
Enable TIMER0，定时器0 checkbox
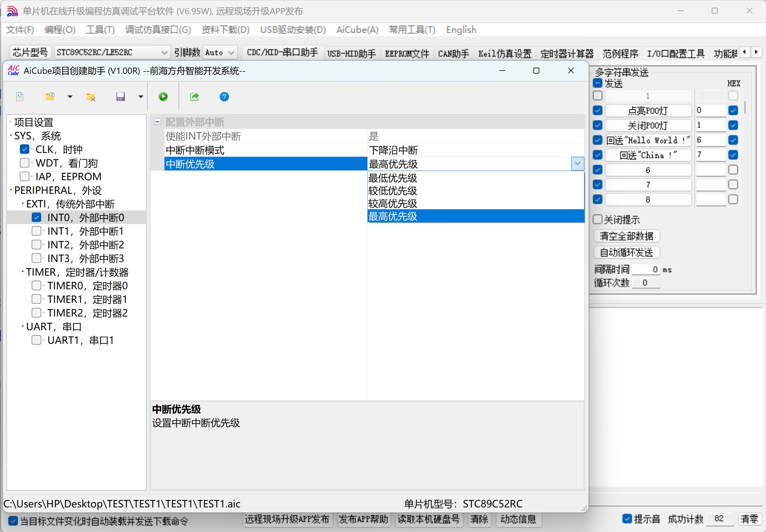pyautogui.click(x=36, y=286)
